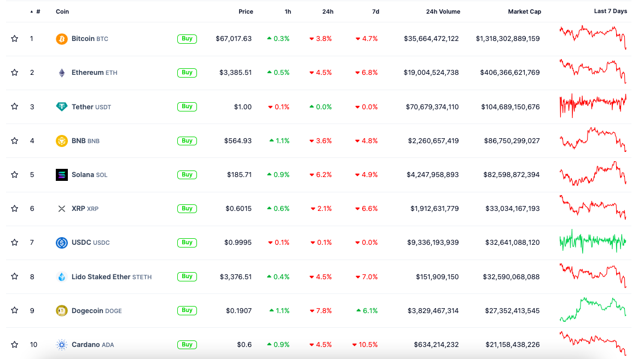Open the Lido Staked Ether STETH link
The image size is (644, 359).
click(x=112, y=277)
